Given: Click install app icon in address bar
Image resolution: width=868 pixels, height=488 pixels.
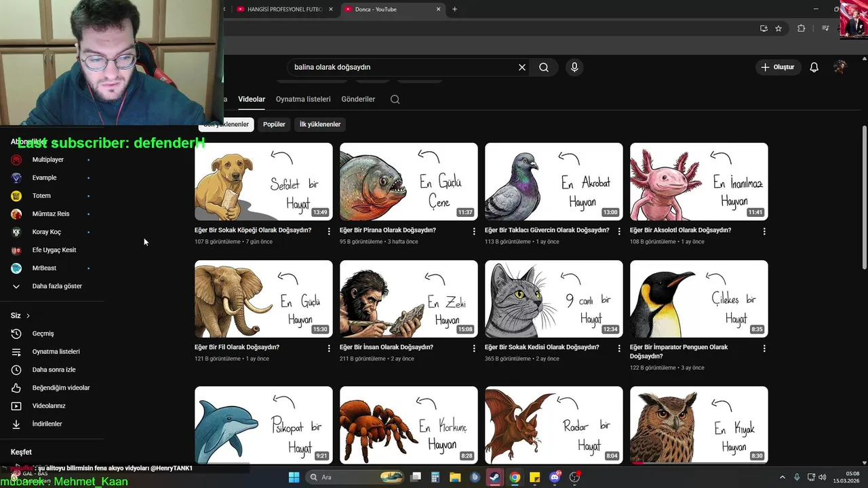Looking at the screenshot, I should tap(764, 28).
